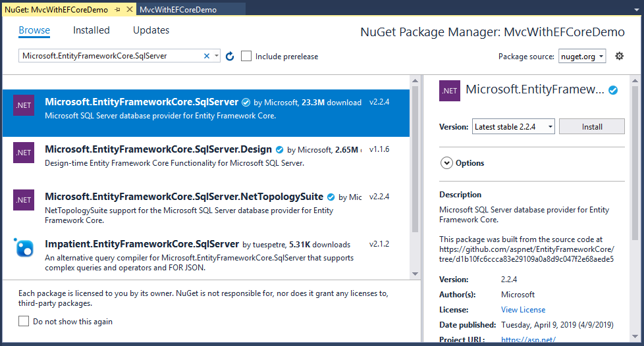Click verified badge next to SqlServer.Design
This screenshot has width=644, height=346.
(x=279, y=150)
